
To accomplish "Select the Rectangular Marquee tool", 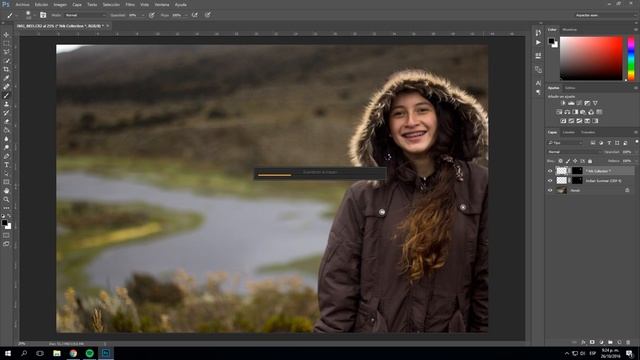I will (x=6, y=44).
